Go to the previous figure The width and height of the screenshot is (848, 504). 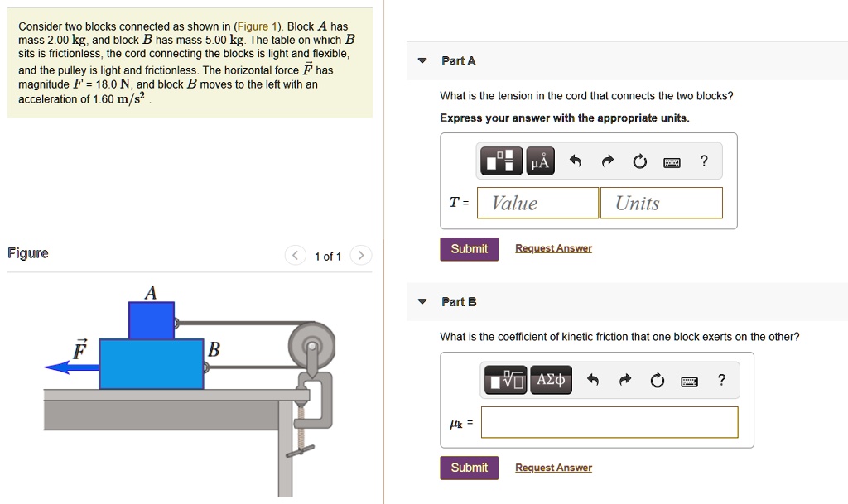click(x=296, y=255)
